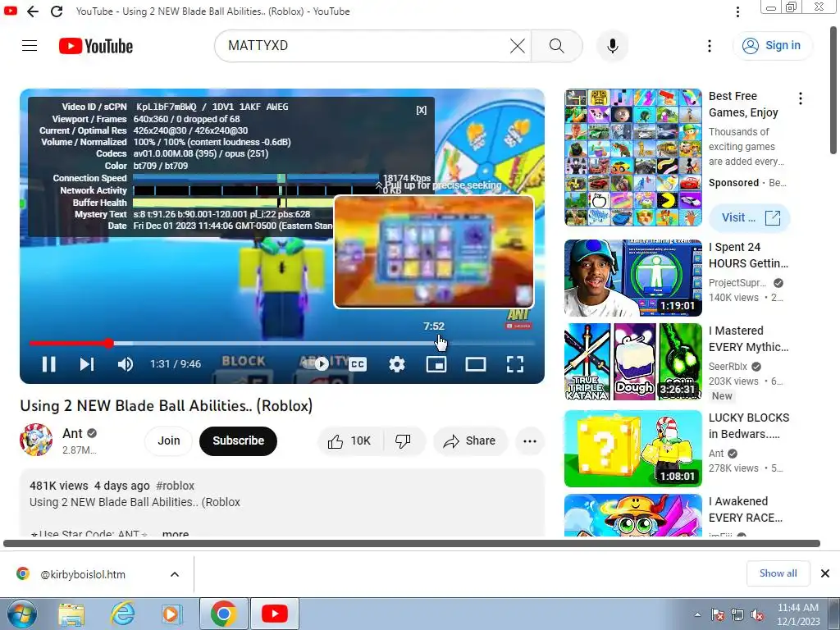
Task: Enable miniplayer mode
Action: [436, 364]
